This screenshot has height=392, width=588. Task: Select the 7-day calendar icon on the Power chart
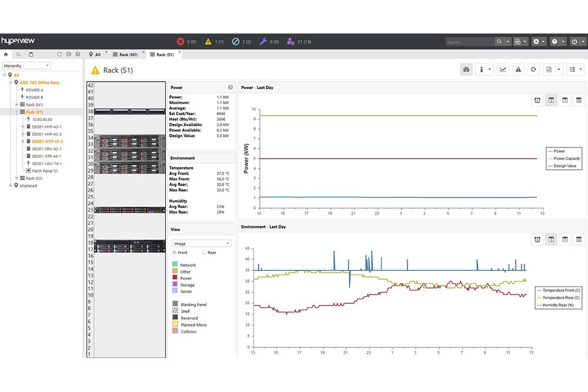point(565,100)
